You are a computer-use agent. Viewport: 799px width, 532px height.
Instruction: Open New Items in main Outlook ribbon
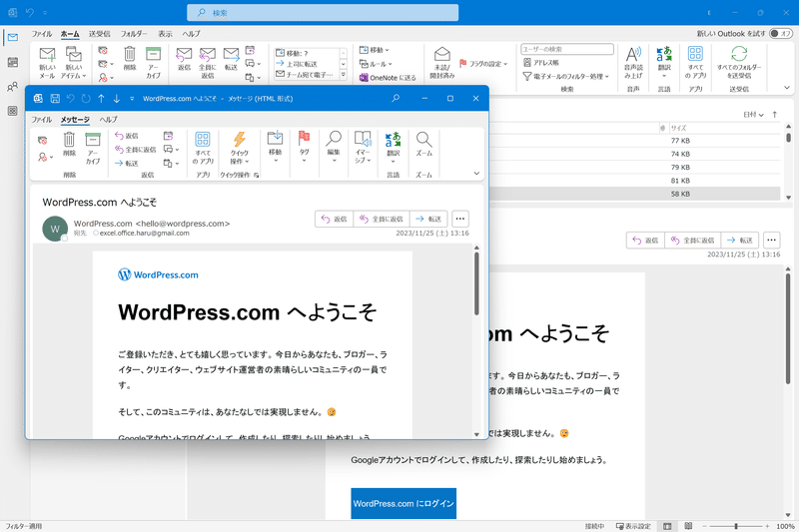[x=73, y=62]
